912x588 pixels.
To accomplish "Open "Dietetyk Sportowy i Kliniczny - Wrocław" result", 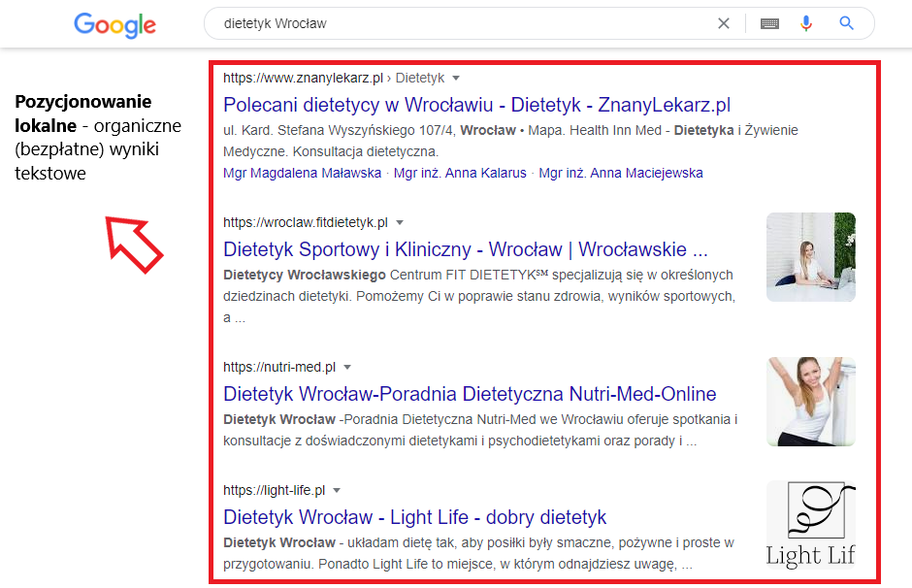I will pyautogui.click(x=466, y=249).
